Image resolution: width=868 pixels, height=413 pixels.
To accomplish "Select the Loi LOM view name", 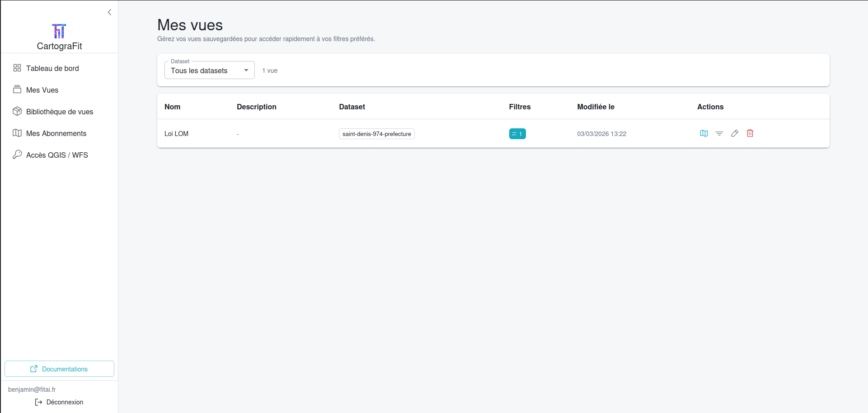I will 176,134.
